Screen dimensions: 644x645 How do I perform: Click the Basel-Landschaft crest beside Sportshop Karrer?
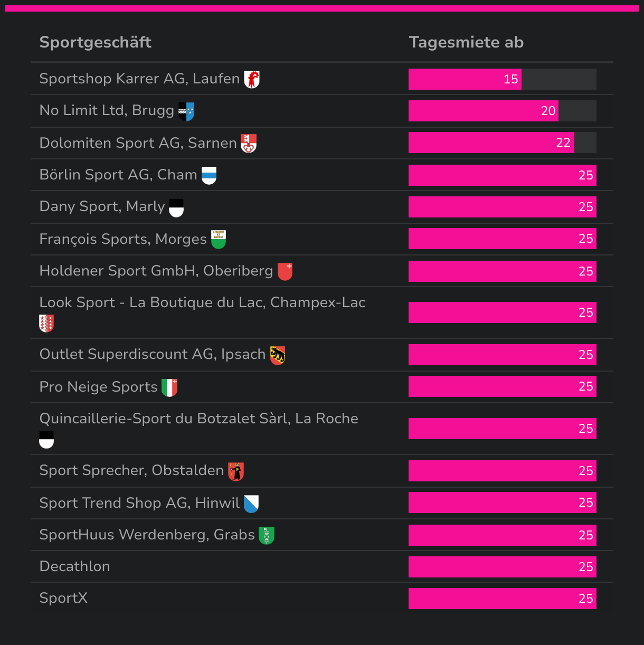252,80
